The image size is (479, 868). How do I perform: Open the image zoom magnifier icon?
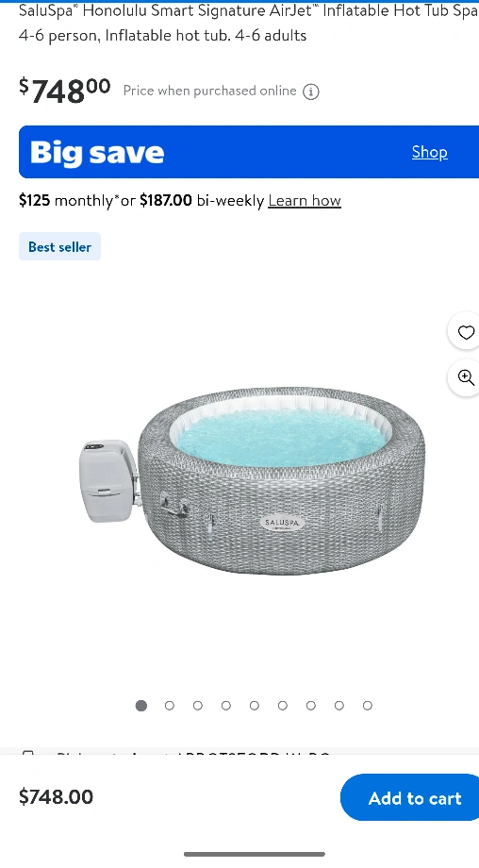pyautogui.click(x=467, y=377)
